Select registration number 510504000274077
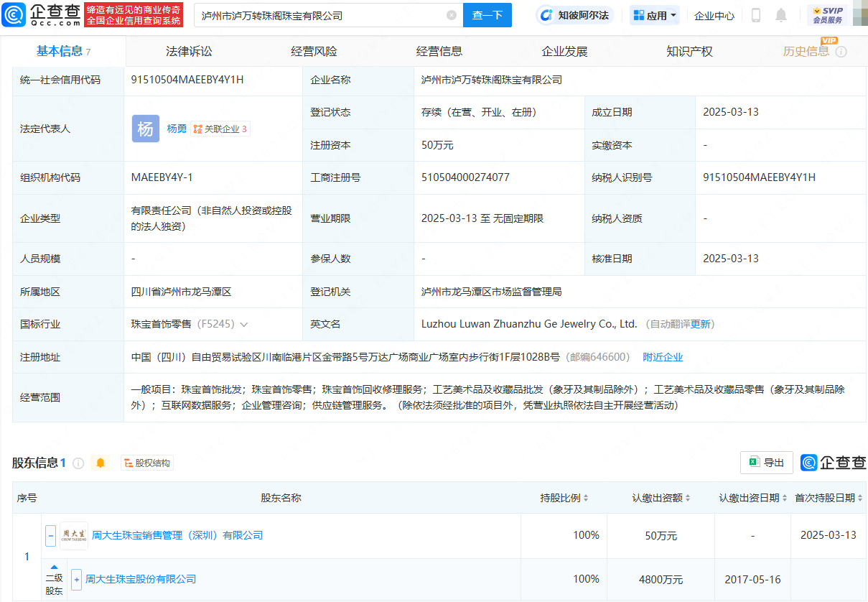 point(465,177)
